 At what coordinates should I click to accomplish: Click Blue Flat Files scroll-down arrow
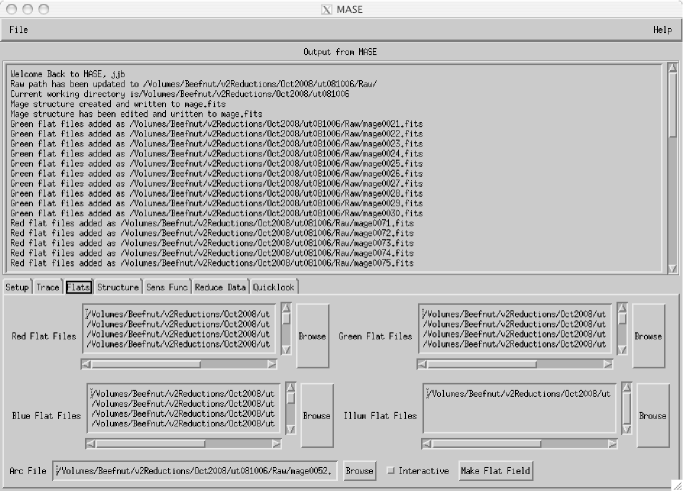click(x=291, y=429)
